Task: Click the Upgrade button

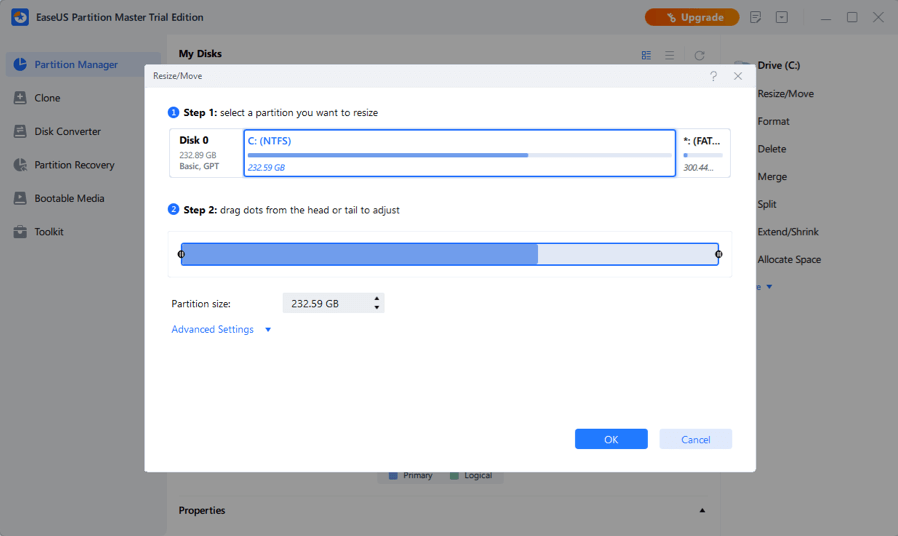Action: coord(692,17)
